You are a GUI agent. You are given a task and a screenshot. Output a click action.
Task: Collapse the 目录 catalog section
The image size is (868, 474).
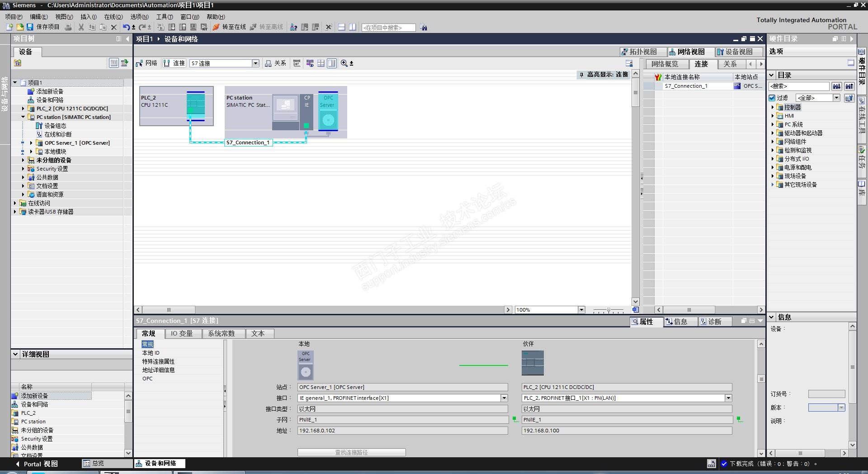[x=772, y=75]
